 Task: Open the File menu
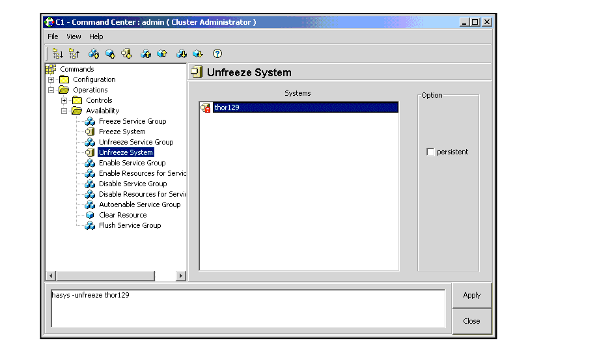53,36
